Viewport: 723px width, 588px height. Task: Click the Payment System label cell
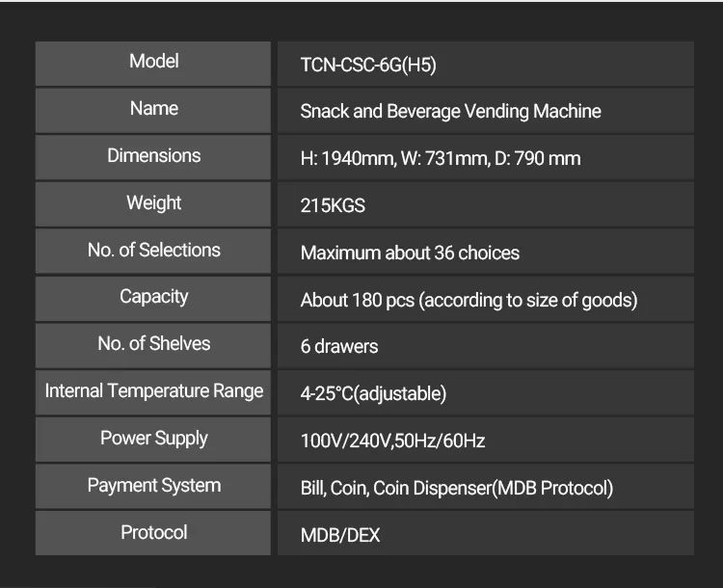click(154, 486)
